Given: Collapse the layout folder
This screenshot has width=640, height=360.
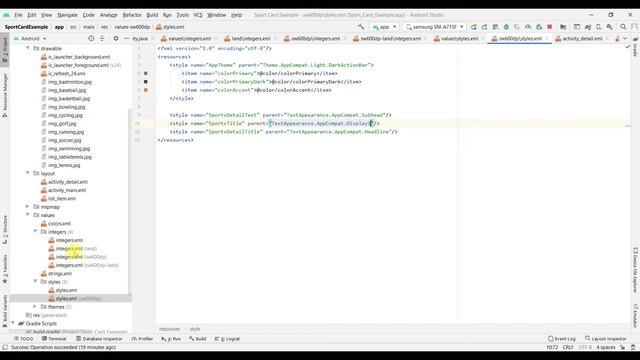Looking at the screenshot, I should [28, 173].
